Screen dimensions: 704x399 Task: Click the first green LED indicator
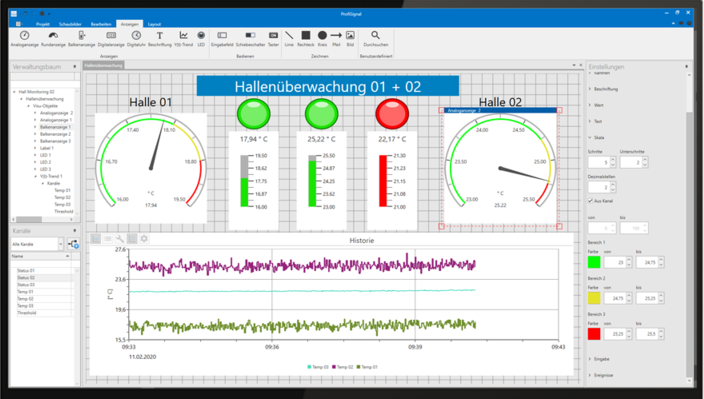click(x=254, y=114)
